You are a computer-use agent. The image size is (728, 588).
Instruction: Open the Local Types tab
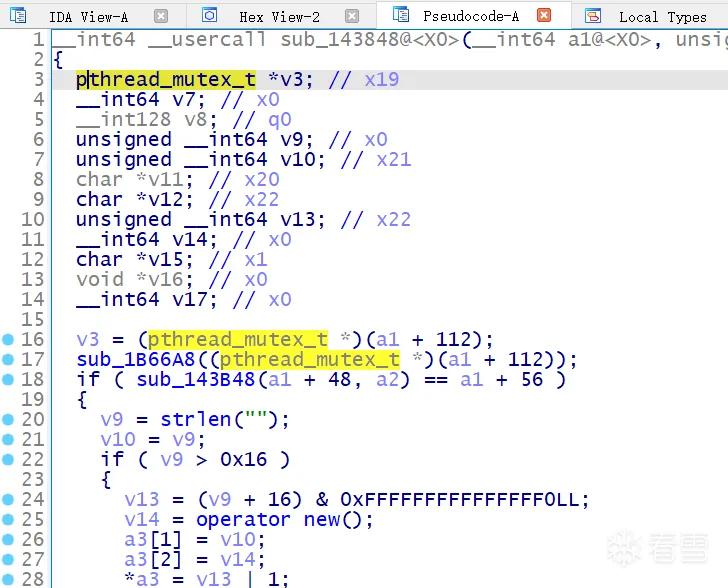pyautogui.click(x=663, y=17)
